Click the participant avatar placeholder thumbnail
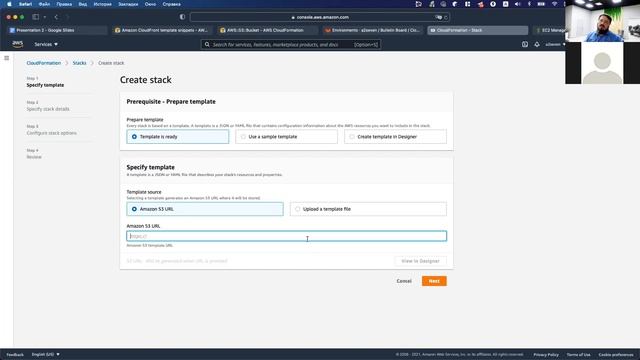The height and width of the screenshot is (360, 640). [602, 63]
